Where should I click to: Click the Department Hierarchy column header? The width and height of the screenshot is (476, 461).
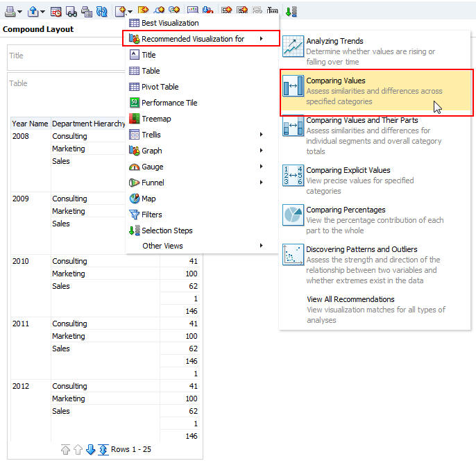[88, 124]
